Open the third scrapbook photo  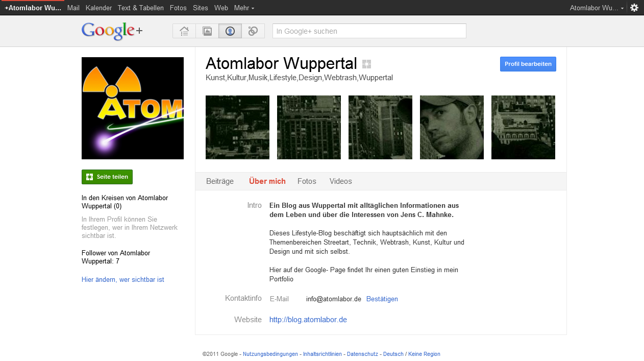[380, 127]
